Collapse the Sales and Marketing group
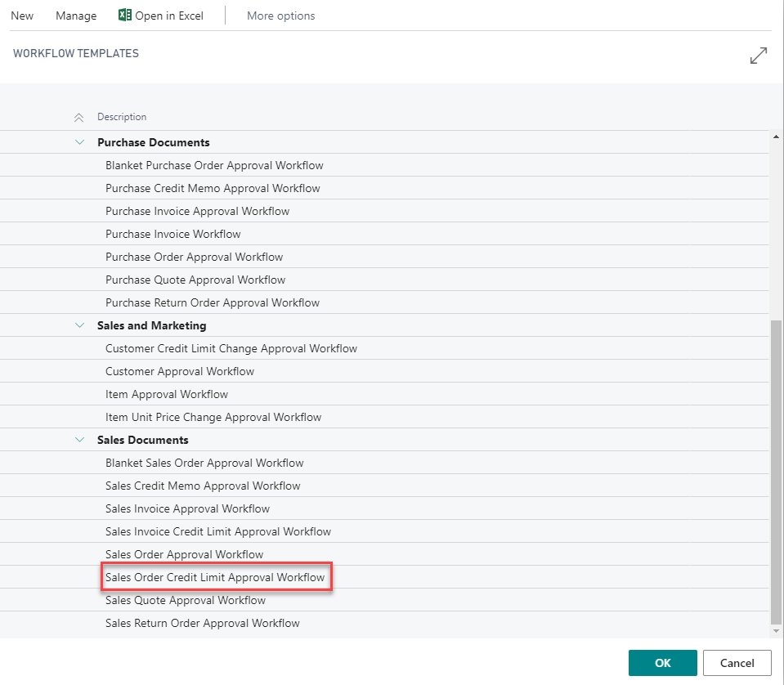This screenshot has width=784, height=685. 79,325
